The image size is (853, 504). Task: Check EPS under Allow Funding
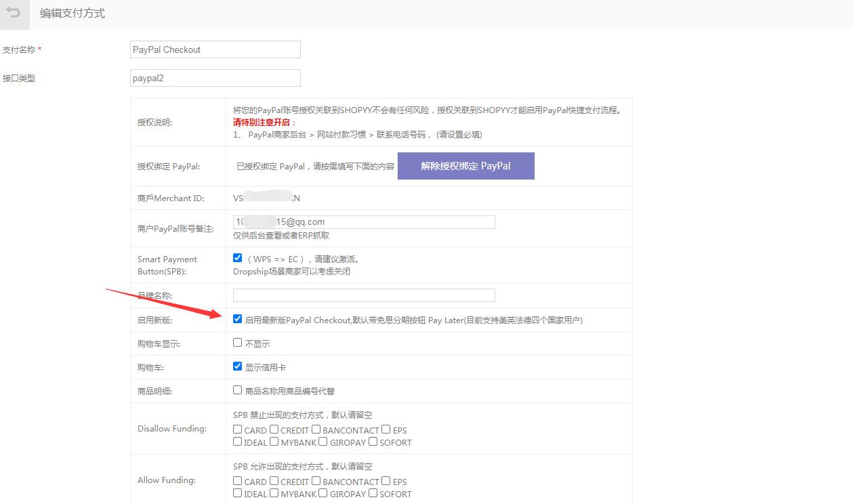pos(386,481)
